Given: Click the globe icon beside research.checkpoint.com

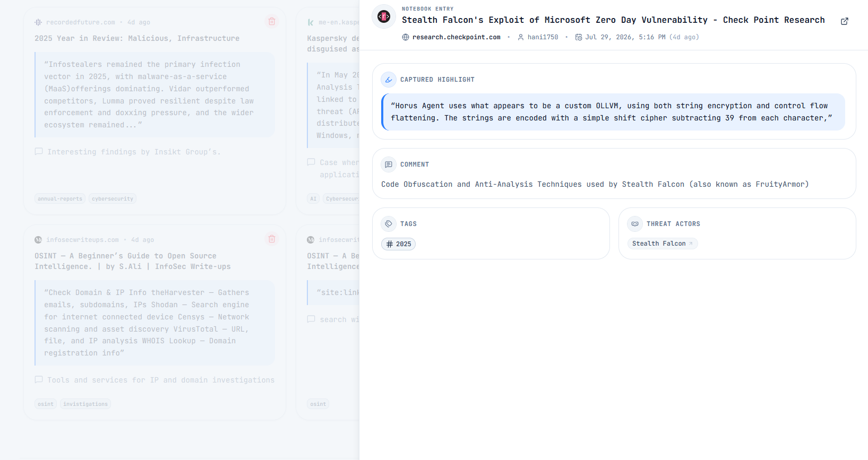Looking at the screenshot, I should [x=406, y=37].
